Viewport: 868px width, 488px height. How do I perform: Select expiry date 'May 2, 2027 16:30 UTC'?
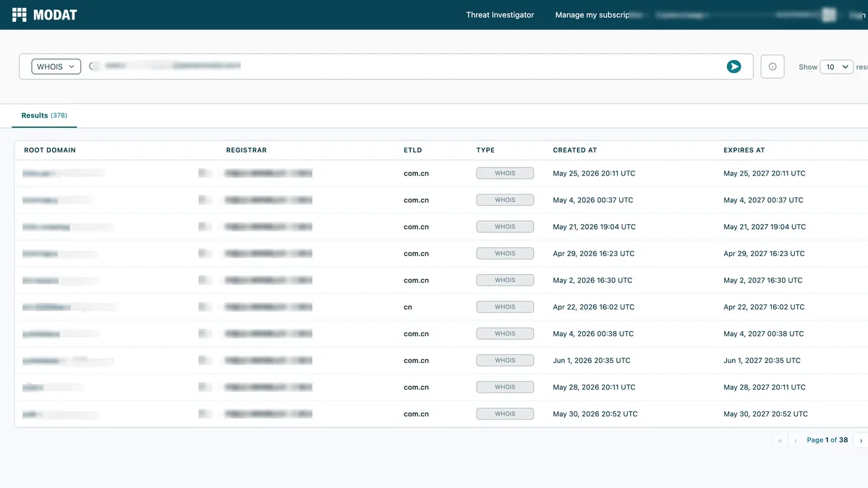coord(763,281)
